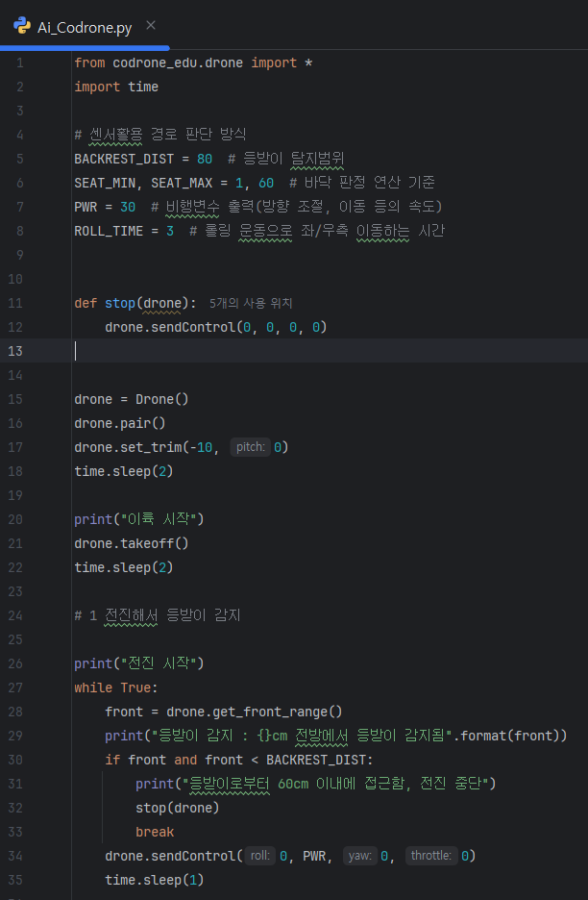Click the 'break' keyword inside the loop
This screenshot has width=588, height=900.
[155, 832]
